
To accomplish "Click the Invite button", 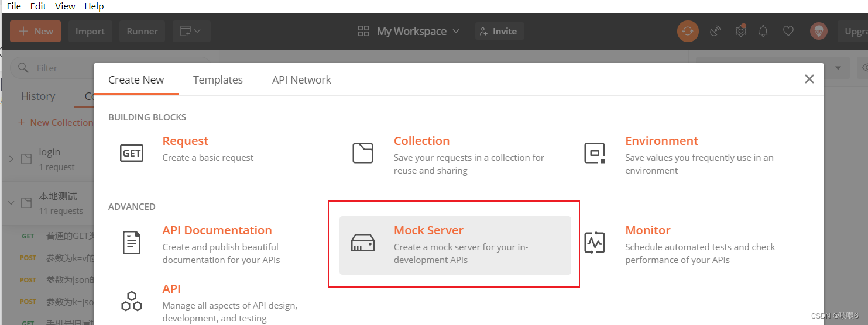I will point(499,31).
